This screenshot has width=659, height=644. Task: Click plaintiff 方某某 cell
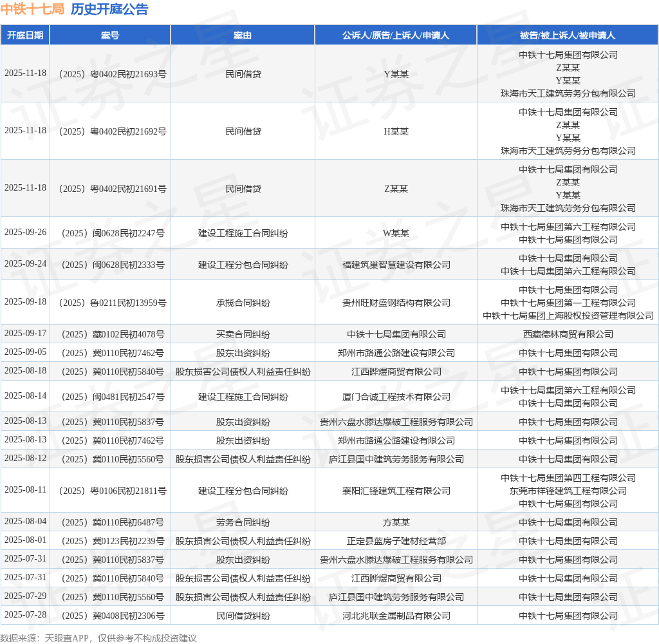[x=396, y=522]
